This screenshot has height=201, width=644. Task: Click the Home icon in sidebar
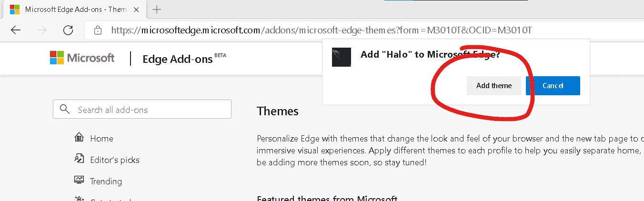79,138
